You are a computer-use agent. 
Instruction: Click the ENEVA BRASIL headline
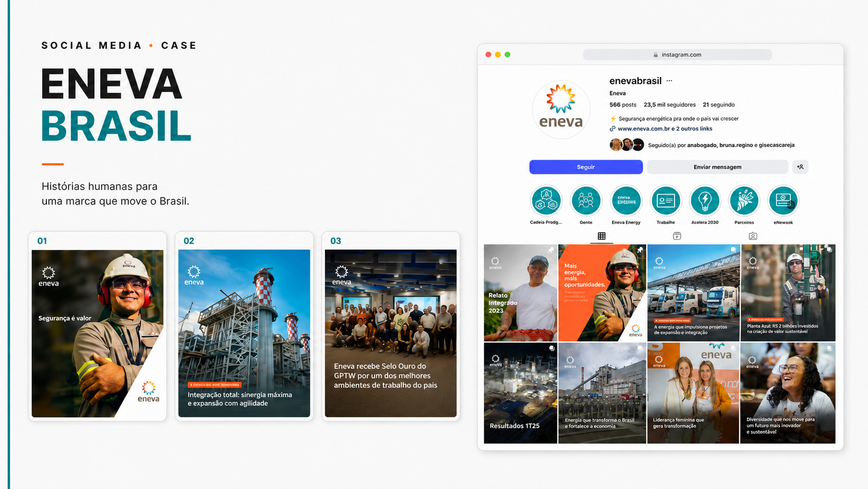pyautogui.click(x=116, y=104)
